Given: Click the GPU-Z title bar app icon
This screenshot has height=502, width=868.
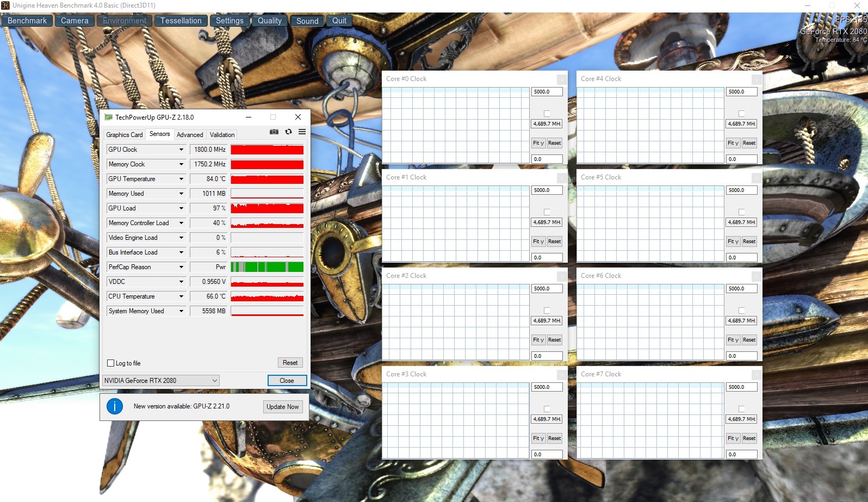Looking at the screenshot, I should [x=108, y=117].
